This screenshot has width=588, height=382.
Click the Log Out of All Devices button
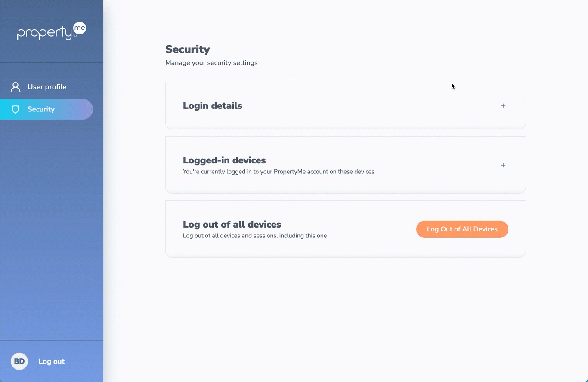click(x=462, y=229)
